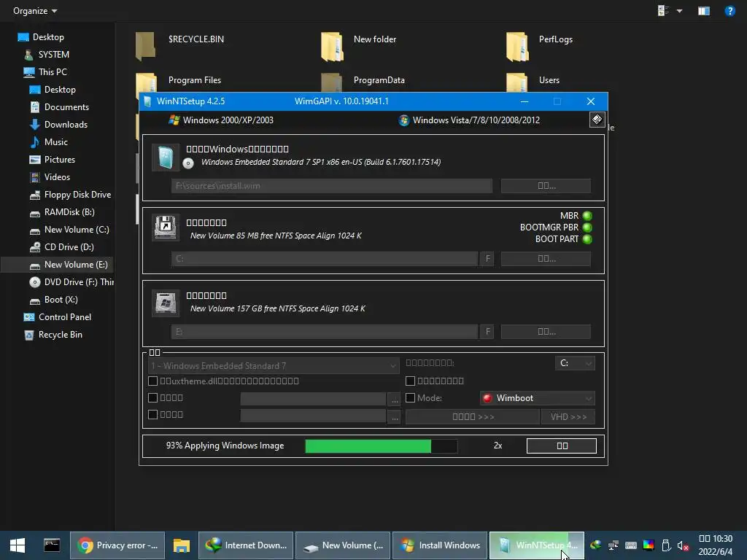Click the browse button beside install.wim path
Screen dimensions: 747x560
(546, 186)
